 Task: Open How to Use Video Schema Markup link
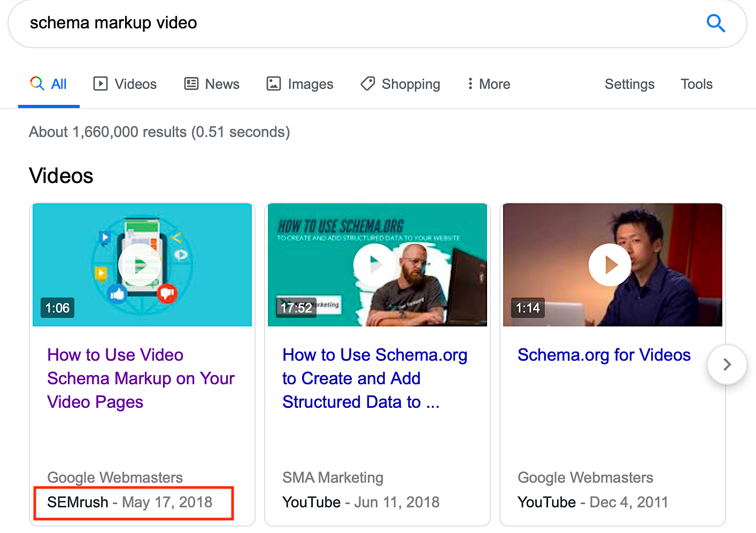(x=141, y=378)
